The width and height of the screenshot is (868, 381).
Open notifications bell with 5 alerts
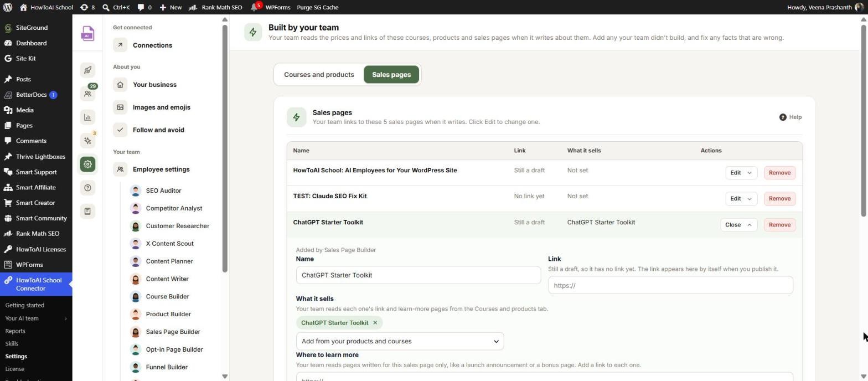coord(256,7)
